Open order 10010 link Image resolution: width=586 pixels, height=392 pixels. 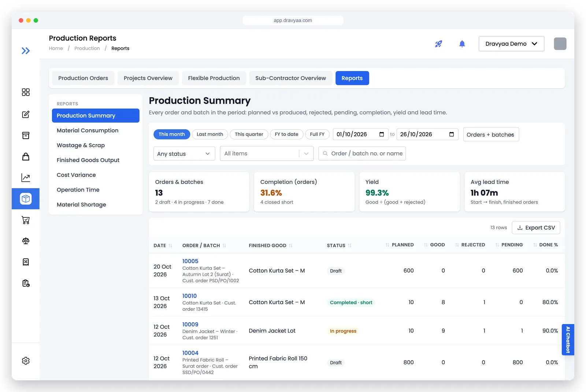[x=189, y=296]
